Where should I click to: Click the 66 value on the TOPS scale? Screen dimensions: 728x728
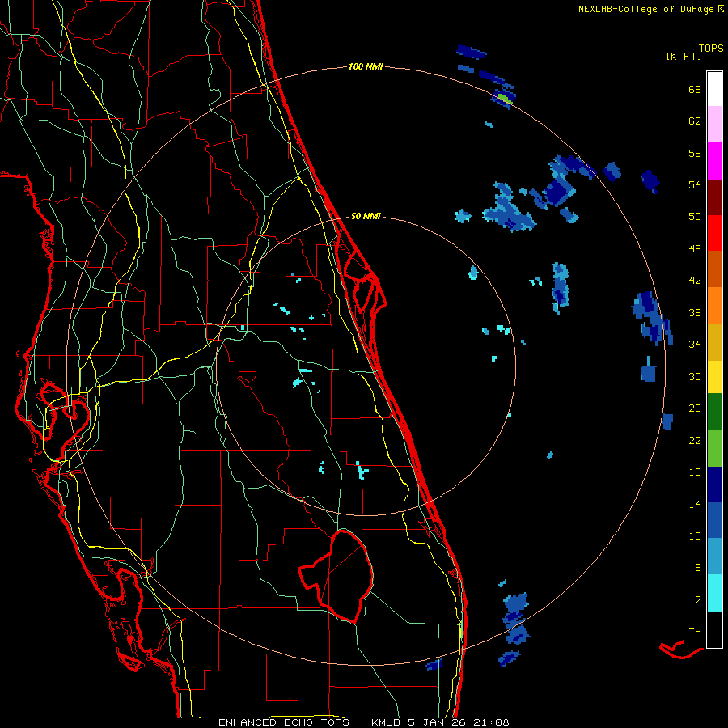(695, 89)
